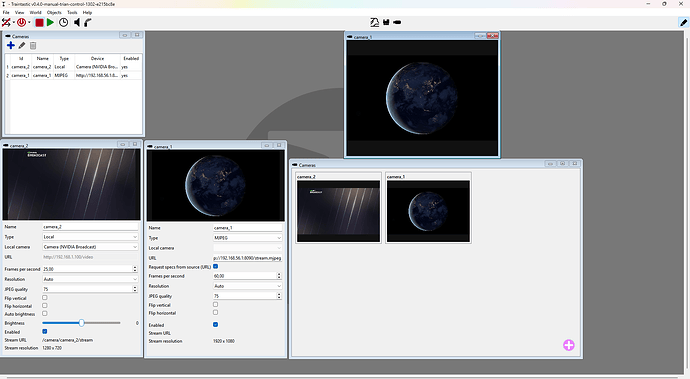
Task: Open the Help menu
Action: [87, 12]
